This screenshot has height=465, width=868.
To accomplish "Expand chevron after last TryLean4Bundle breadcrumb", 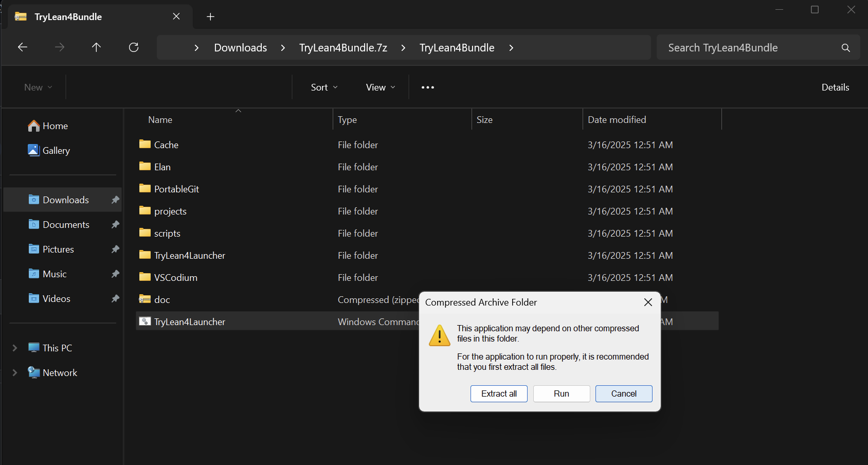I will (511, 48).
